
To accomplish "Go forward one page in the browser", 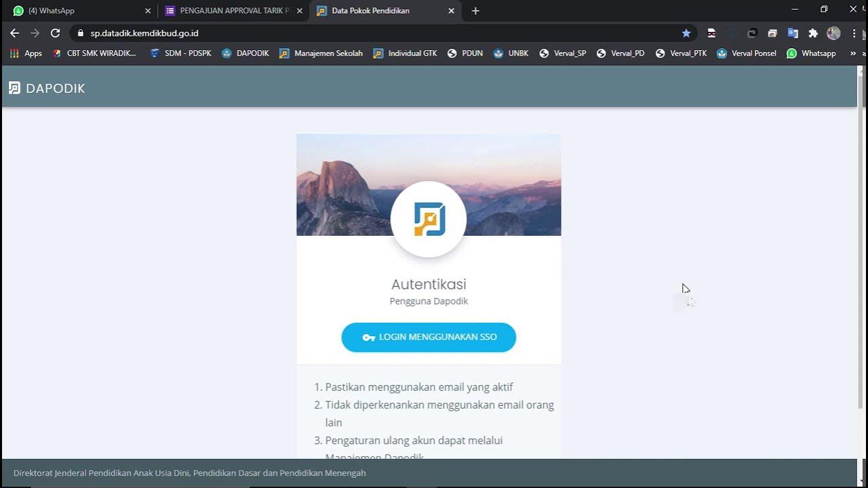I will click(35, 33).
